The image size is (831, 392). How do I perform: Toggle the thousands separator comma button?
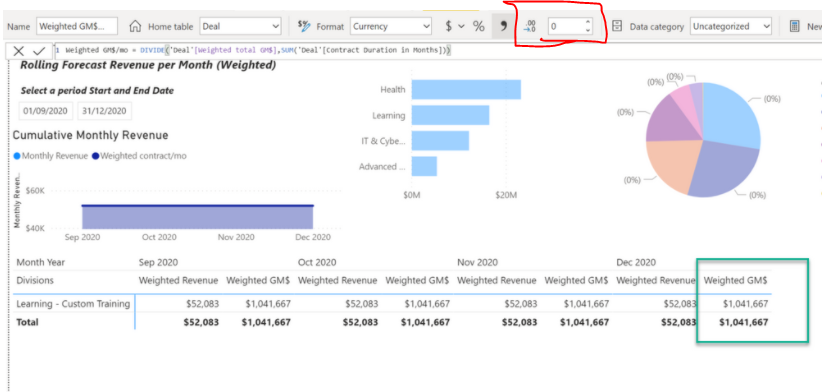pos(503,26)
